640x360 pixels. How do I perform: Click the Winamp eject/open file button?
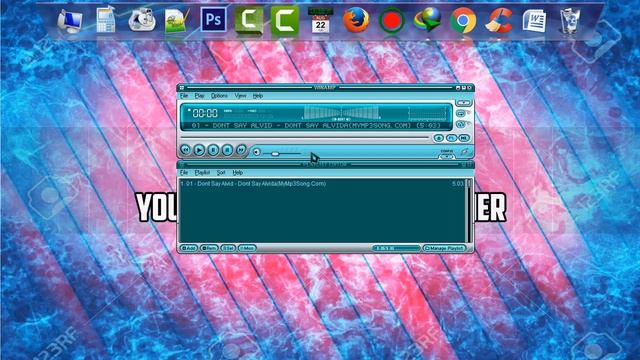(x=439, y=138)
